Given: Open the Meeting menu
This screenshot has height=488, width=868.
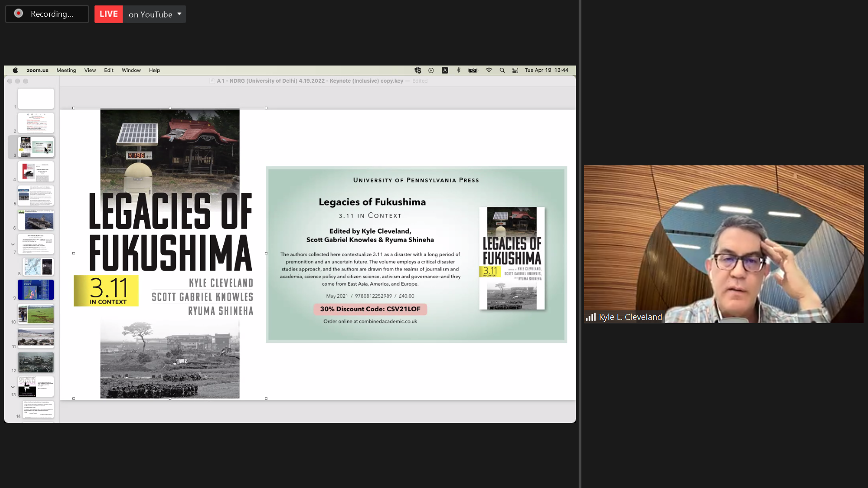Looking at the screenshot, I should point(66,70).
